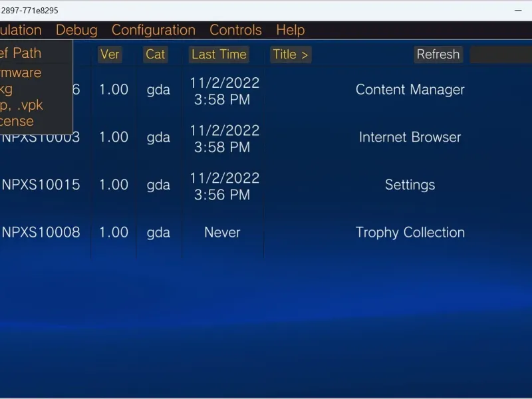Sort apps by Last Time column
Viewport: 532px width, 399px height.
(x=219, y=55)
